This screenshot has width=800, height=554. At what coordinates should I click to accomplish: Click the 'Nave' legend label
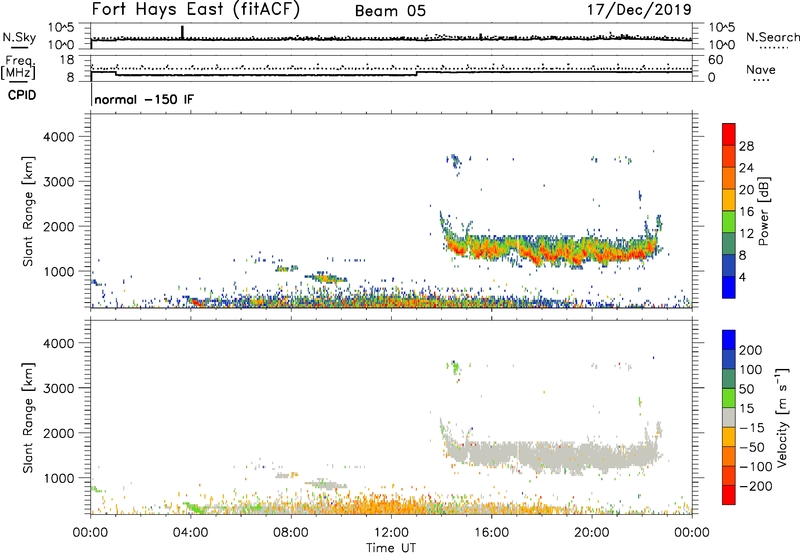[761, 70]
